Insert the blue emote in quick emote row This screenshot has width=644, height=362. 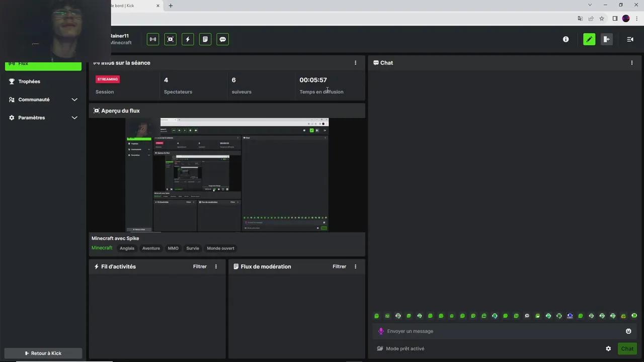(x=570, y=316)
